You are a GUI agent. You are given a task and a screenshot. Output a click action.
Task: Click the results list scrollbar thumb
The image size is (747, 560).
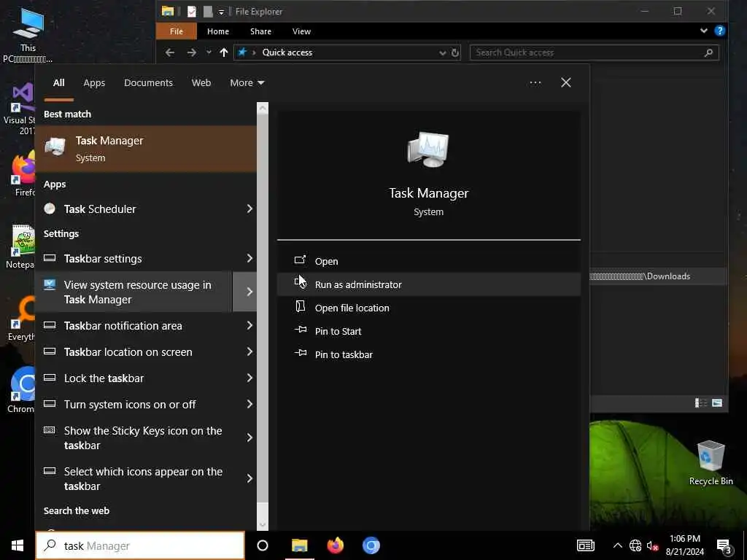(263, 308)
